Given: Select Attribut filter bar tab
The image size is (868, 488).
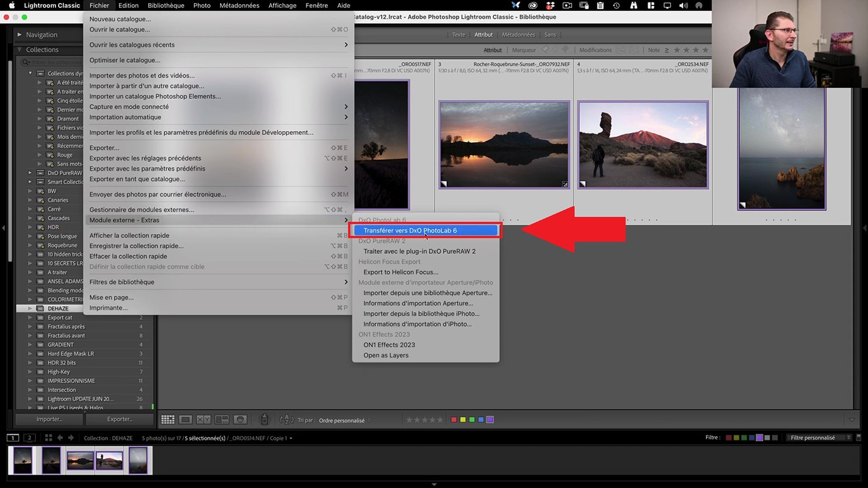Looking at the screenshot, I should [x=483, y=35].
